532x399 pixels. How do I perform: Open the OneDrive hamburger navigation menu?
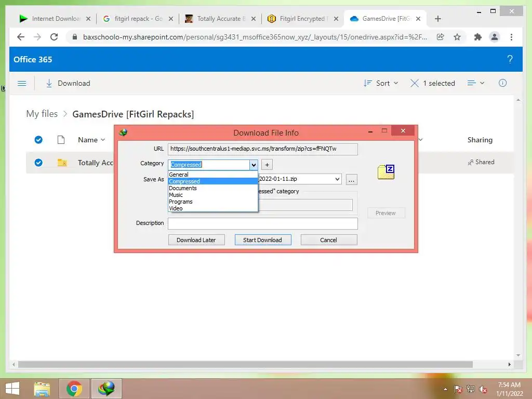coord(22,83)
